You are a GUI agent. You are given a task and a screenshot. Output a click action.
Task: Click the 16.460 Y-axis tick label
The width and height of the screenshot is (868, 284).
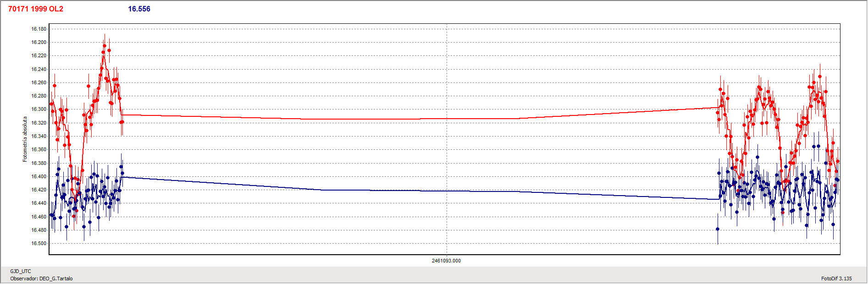(39, 217)
